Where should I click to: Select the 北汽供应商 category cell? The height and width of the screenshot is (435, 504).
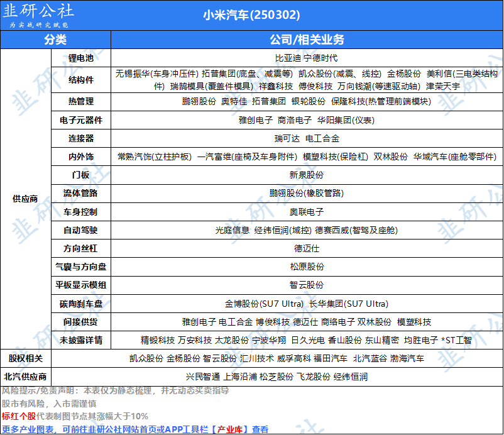[x=25, y=377]
